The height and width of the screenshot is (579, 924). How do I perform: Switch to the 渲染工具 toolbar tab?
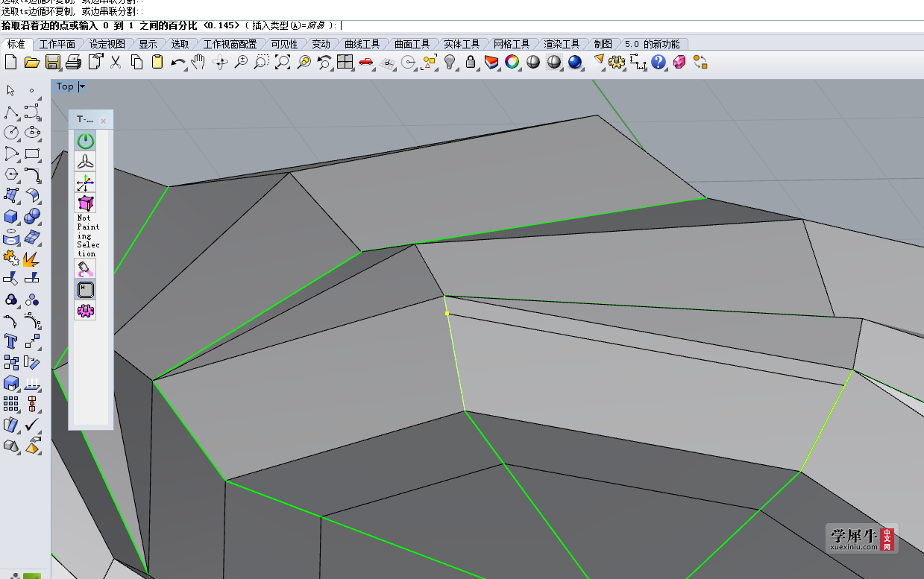562,45
